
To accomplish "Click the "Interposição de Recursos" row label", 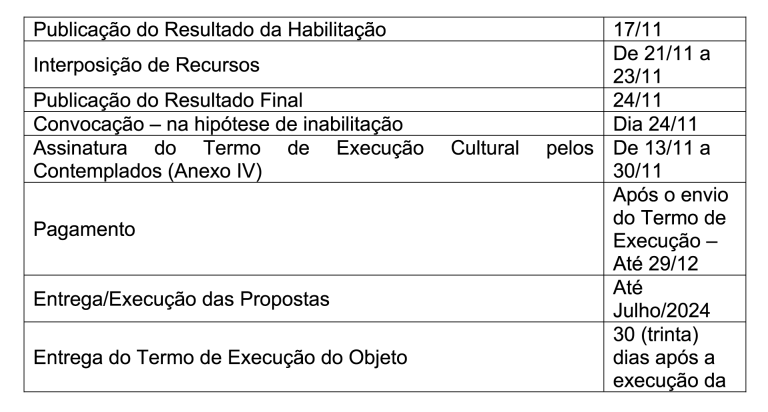I will point(148,65).
